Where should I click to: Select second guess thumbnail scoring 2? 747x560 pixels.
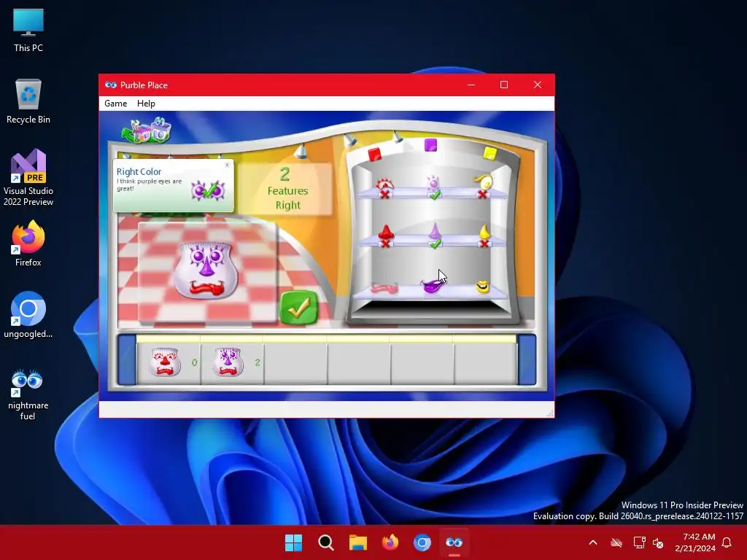[x=228, y=362]
